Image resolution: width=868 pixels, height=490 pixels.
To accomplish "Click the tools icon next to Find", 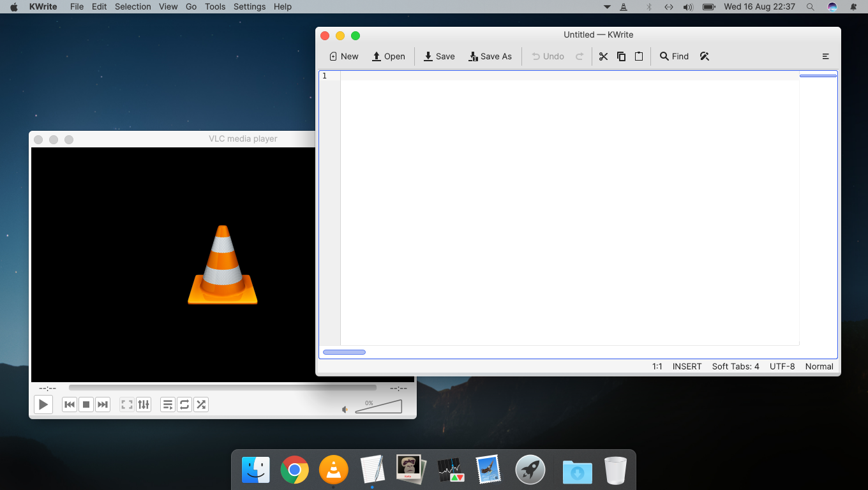I will point(705,56).
